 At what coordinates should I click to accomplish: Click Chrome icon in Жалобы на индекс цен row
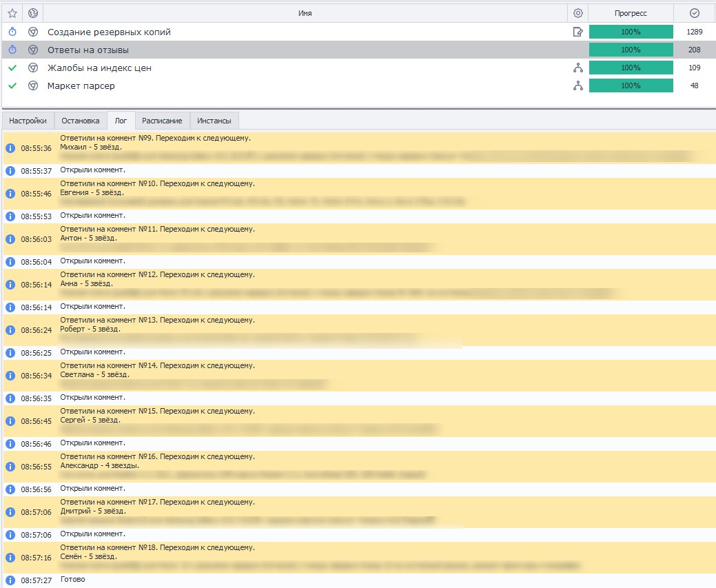pyautogui.click(x=33, y=68)
